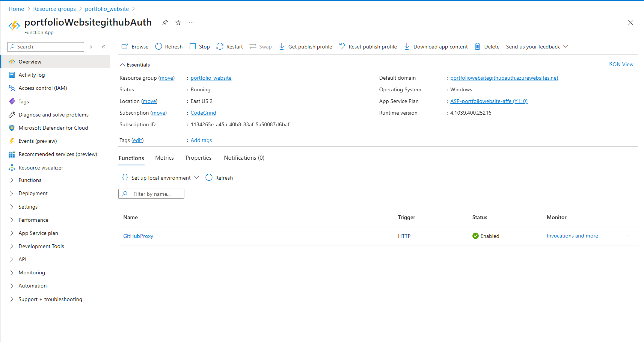Open JSON View link
Image resolution: width=644 pixels, height=342 pixels.
pyautogui.click(x=620, y=64)
